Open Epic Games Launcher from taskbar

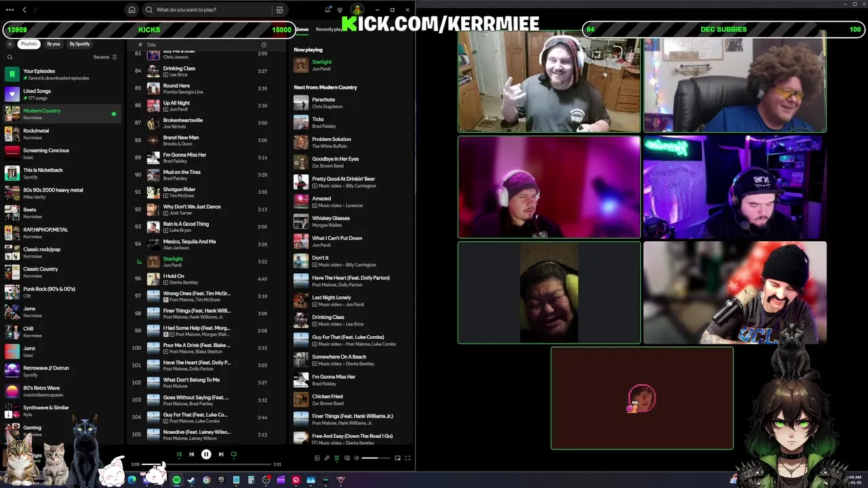tap(222, 480)
